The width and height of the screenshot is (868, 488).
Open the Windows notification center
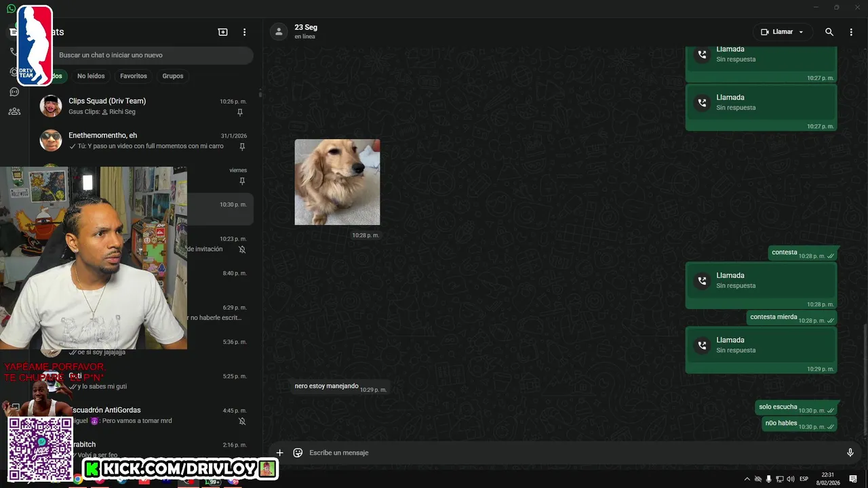[x=853, y=479]
